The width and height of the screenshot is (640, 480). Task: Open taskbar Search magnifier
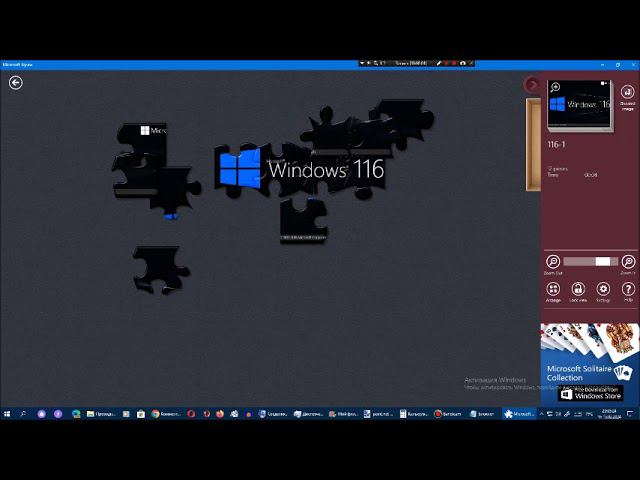[23, 414]
